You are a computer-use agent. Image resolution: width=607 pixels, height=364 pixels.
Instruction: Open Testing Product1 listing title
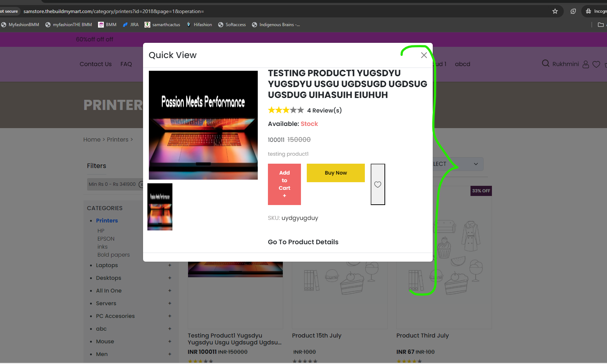[235, 339]
